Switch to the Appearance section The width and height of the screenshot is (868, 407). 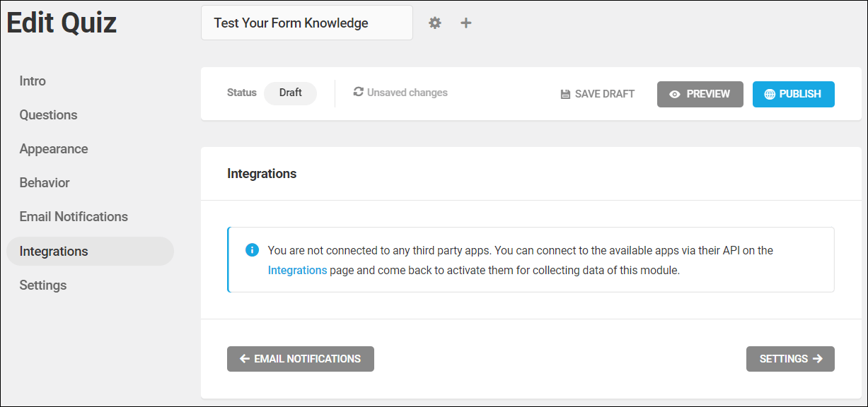54,149
